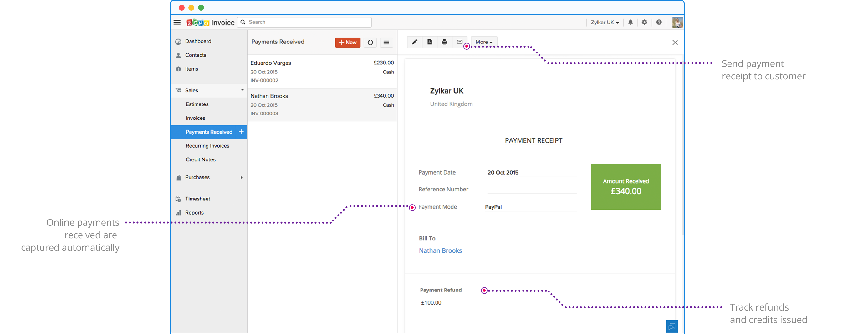Open Credit Notes in the sidebar

201,159
